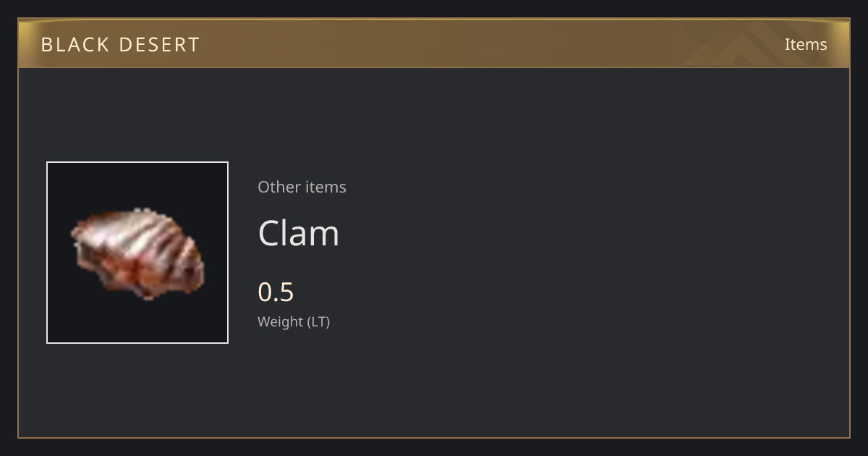Image resolution: width=868 pixels, height=456 pixels.
Task: Open the Clam thumbnail image
Action: coord(137,253)
